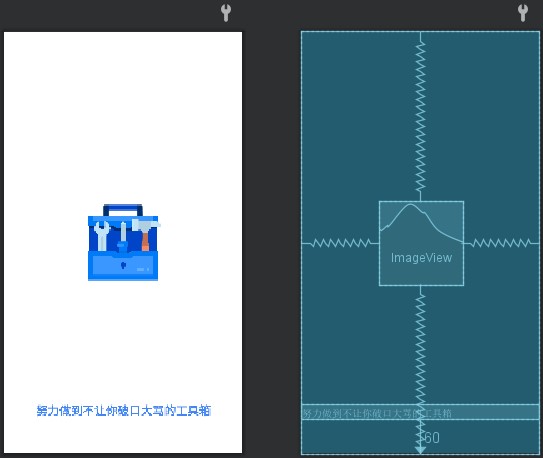
Task: Click the wrench icon above blueprint view
Action: (x=523, y=13)
